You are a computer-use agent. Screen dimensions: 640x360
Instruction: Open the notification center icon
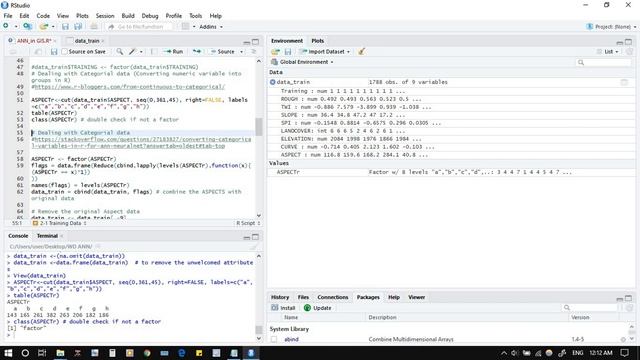point(624,353)
